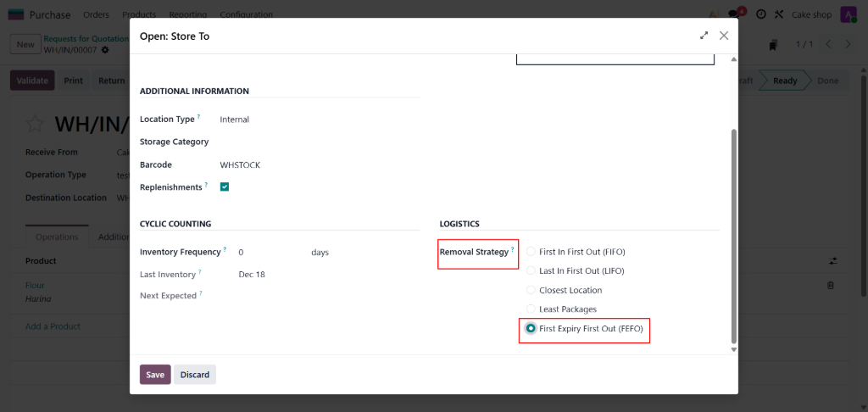
Task: Close the Open: Store To dialog
Action: point(724,36)
